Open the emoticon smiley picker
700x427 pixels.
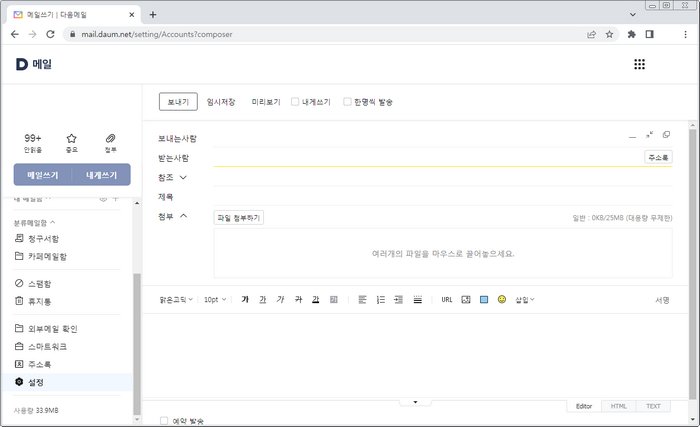(x=502, y=299)
